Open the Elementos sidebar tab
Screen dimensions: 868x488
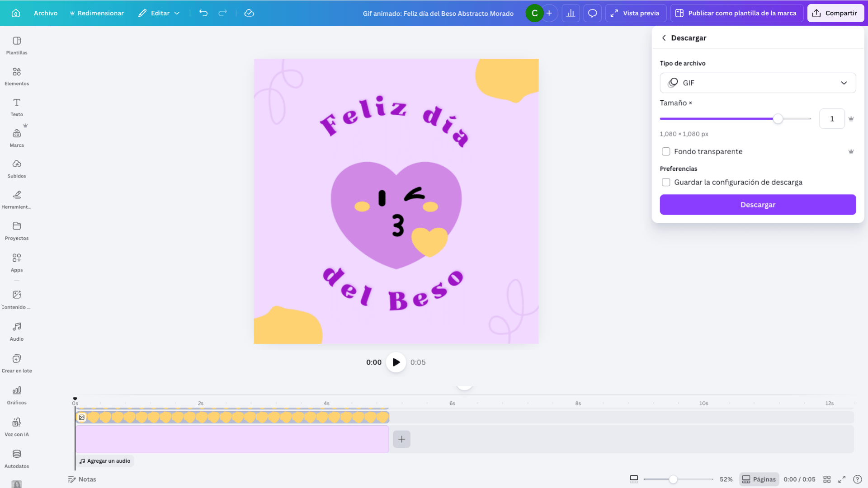point(17,76)
